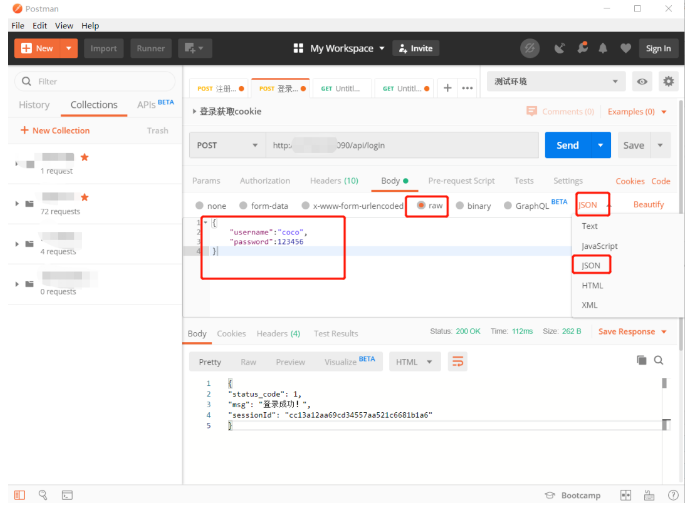Toggle sidebar icon in status bar
Image resolution: width=692 pixels, height=511 pixels.
(x=19, y=495)
